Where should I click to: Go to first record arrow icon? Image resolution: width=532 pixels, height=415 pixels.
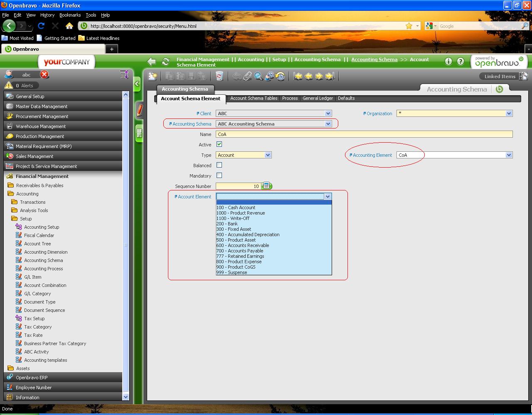coord(298,76)
